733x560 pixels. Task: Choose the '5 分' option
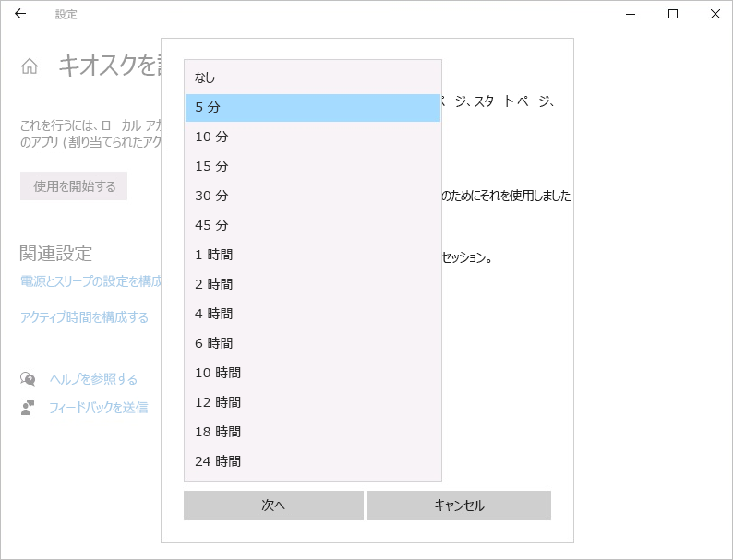312,107
